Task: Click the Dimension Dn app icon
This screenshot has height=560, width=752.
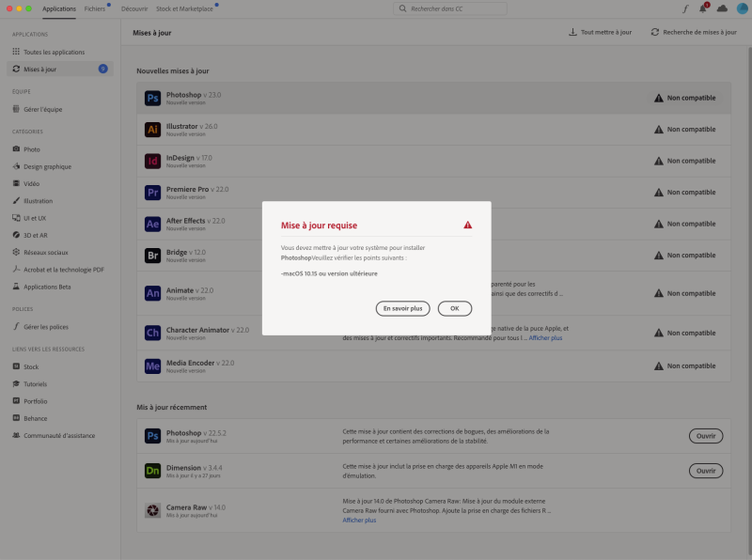Action: [x=152, y=471]
